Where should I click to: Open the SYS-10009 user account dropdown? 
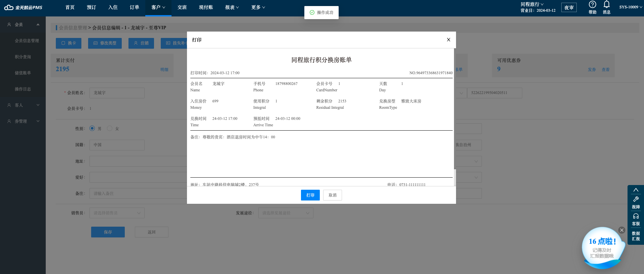(x=631, y=7)
